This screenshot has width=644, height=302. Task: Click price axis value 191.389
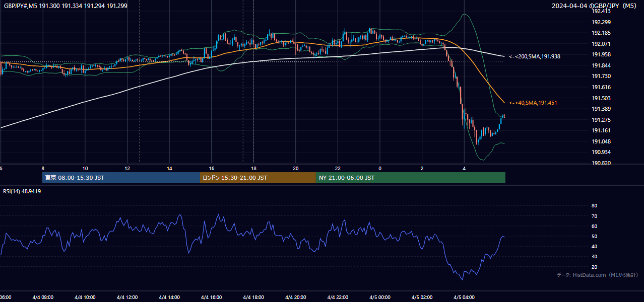(601, 109)
